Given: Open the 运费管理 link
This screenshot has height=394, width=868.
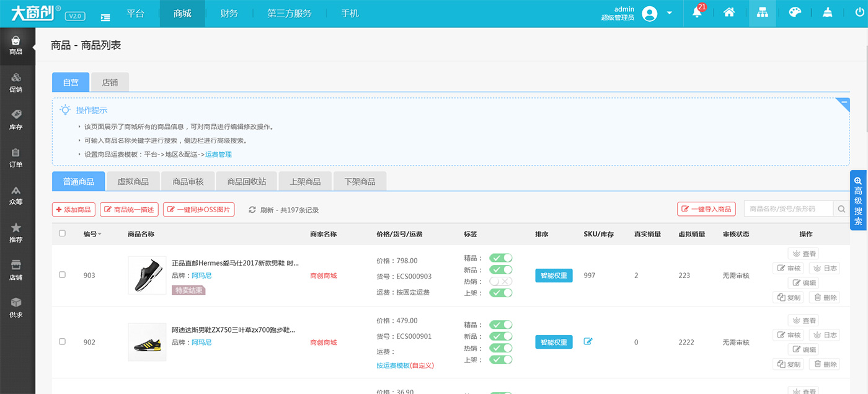Looking at the screenshot, I should (218, 154).
